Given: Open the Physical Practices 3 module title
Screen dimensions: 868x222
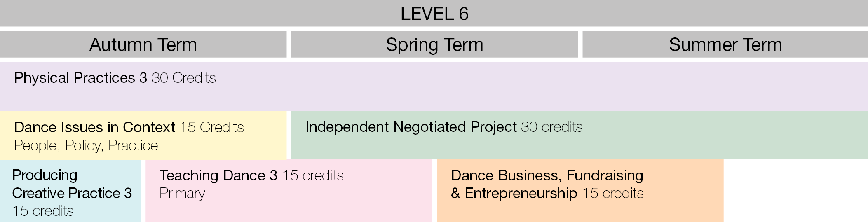Looking at the screenshot, I should click(80, 78).
